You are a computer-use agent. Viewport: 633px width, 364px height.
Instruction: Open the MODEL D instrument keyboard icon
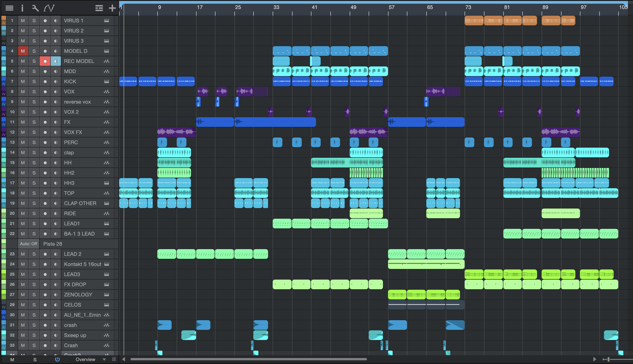[107, 51]
